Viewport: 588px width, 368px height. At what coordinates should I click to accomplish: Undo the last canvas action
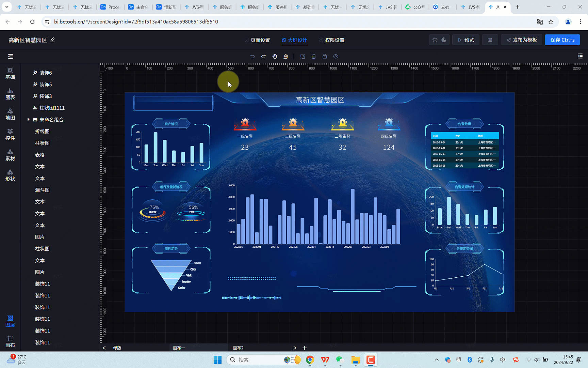[252, 57]
